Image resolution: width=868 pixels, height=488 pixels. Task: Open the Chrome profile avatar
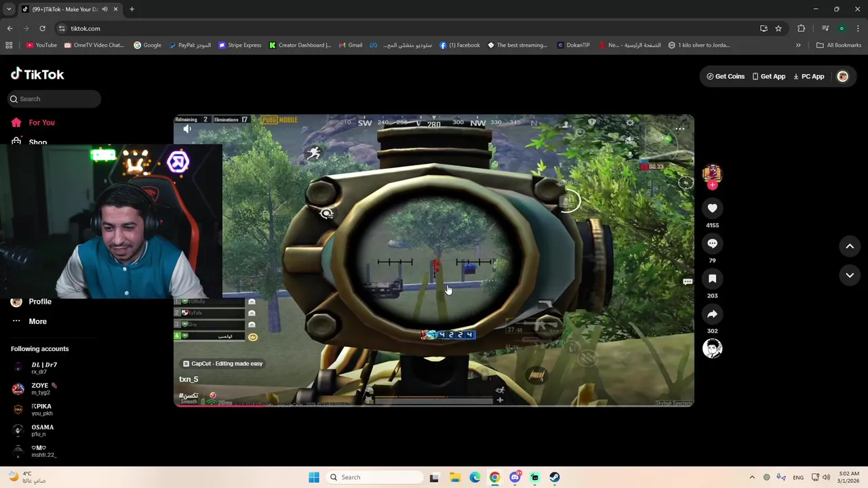tap(842, 28)
